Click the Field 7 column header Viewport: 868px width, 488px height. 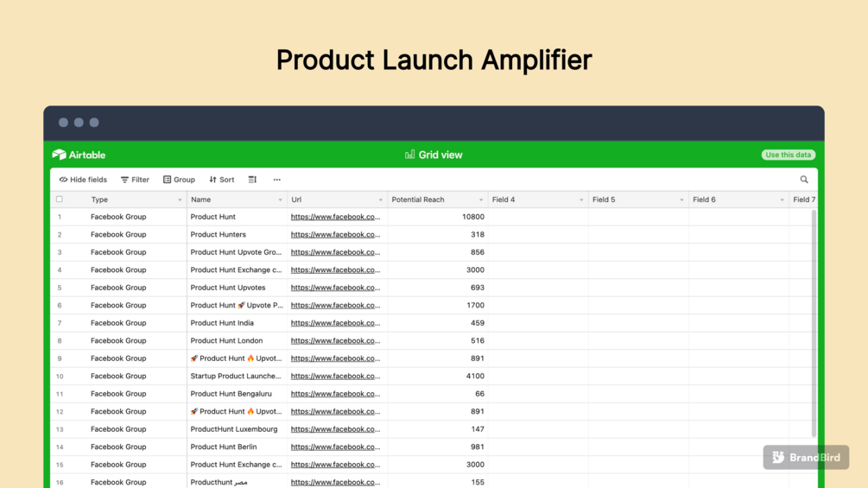click(x=803, y=200)
